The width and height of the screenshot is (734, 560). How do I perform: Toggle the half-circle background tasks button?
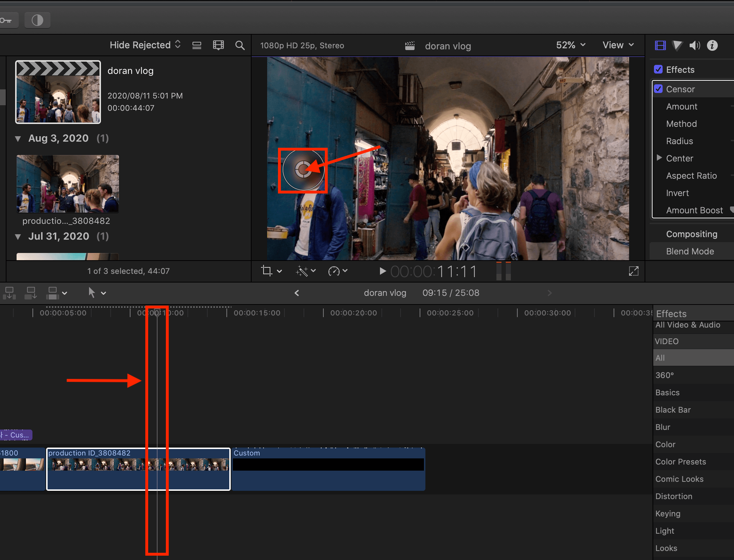(x=37, y=20)
